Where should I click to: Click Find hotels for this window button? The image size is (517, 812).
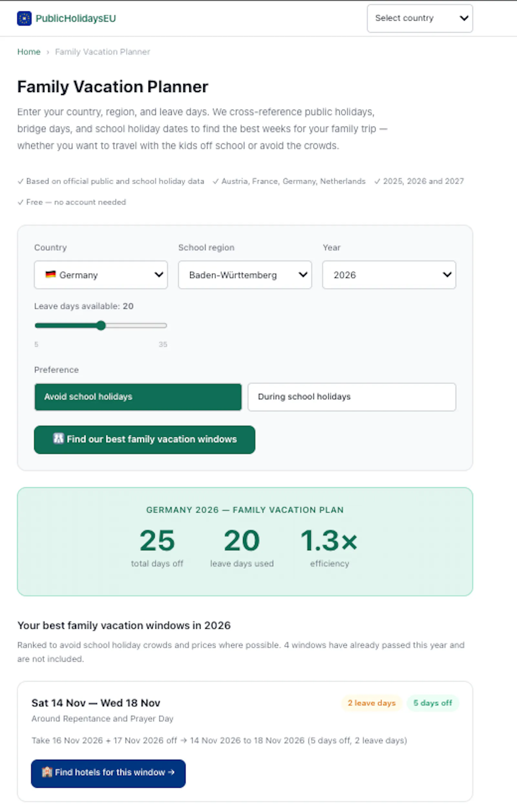[108, 773]
